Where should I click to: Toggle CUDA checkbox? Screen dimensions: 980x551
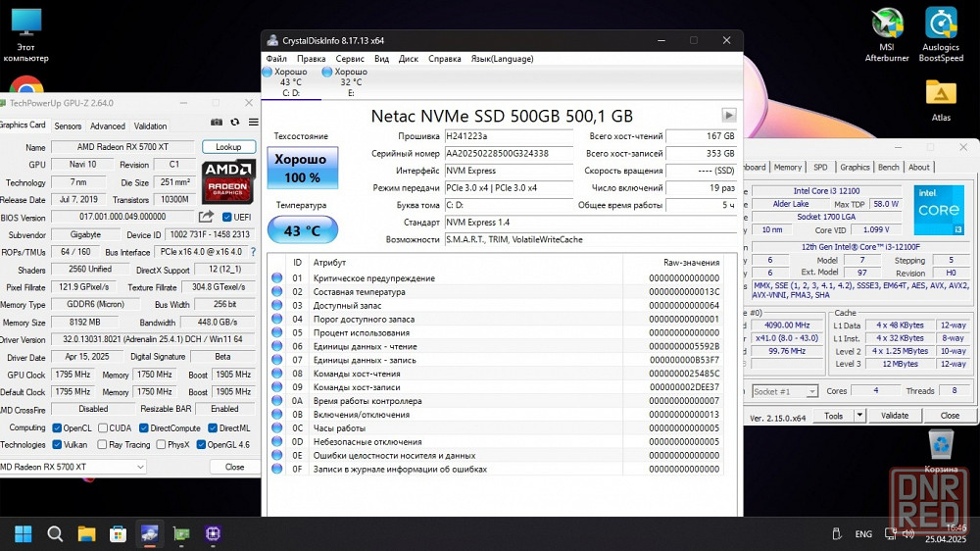(103, 427)
